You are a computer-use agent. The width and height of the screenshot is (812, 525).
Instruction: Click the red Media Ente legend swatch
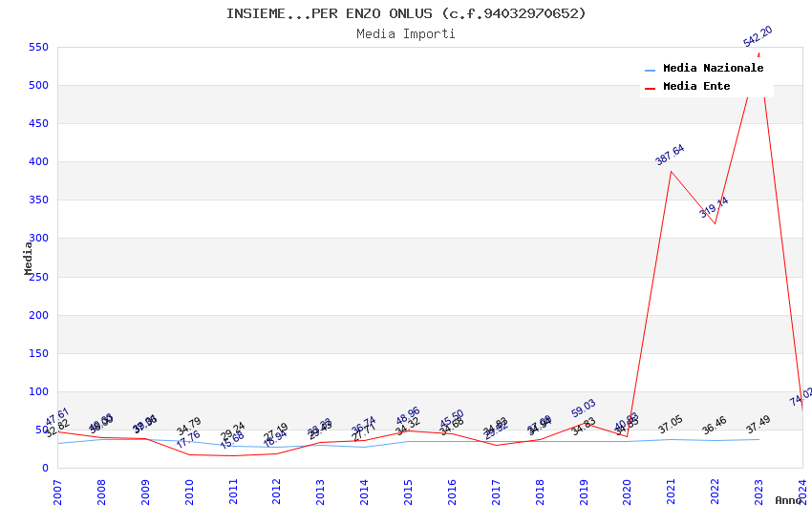[x=650, y=88]
